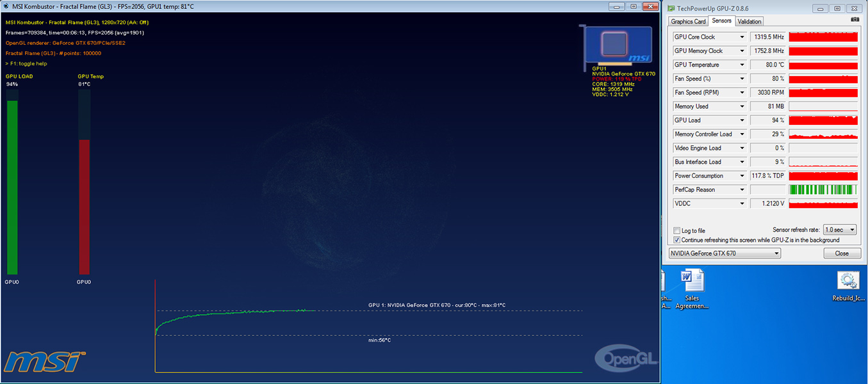Open the Validation tab in GPU-Z
Viewport: 868px width, 384px height.
pos(749,22)
